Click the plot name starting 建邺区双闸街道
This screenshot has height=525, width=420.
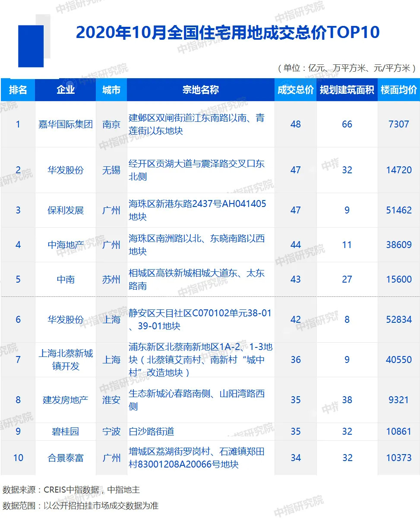point(197,124)
